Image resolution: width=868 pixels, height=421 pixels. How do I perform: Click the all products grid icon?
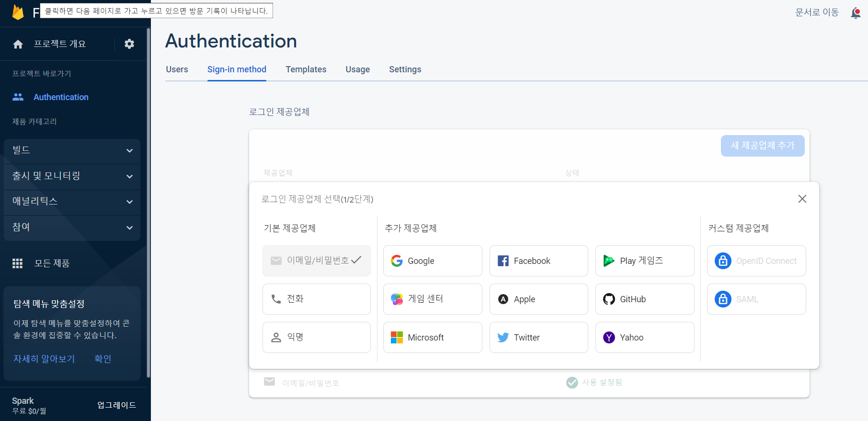18,263
